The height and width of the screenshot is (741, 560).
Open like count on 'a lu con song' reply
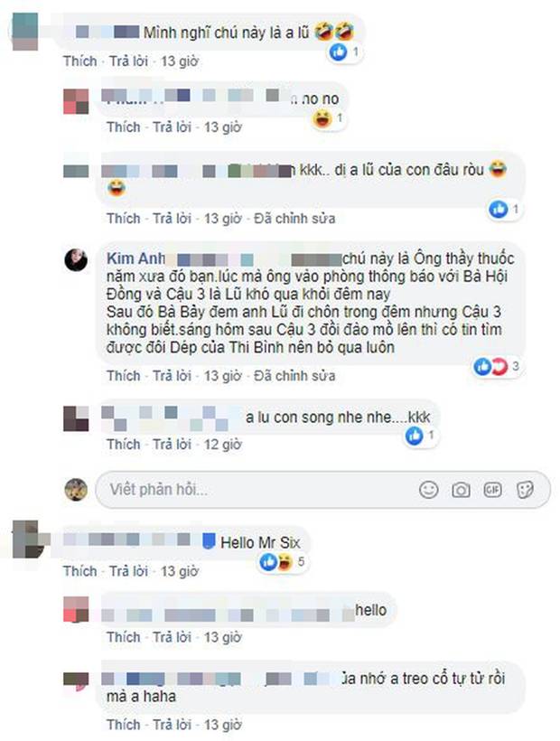[420, 436]
